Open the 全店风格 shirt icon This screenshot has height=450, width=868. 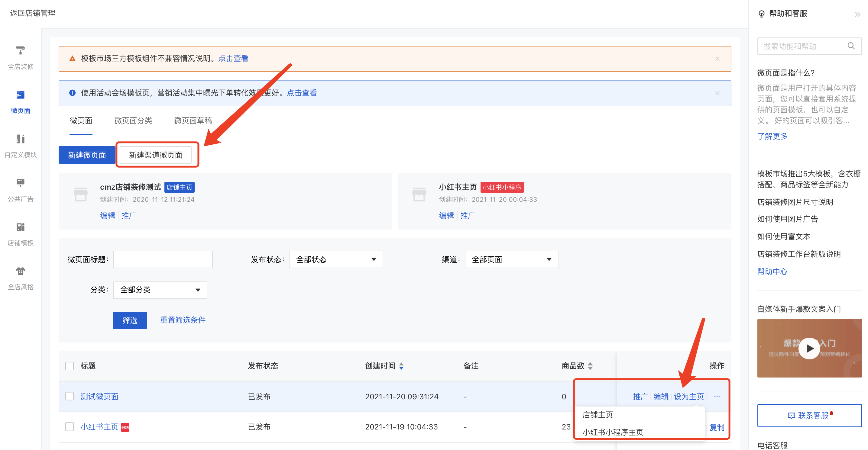click(x=21, y=271)
